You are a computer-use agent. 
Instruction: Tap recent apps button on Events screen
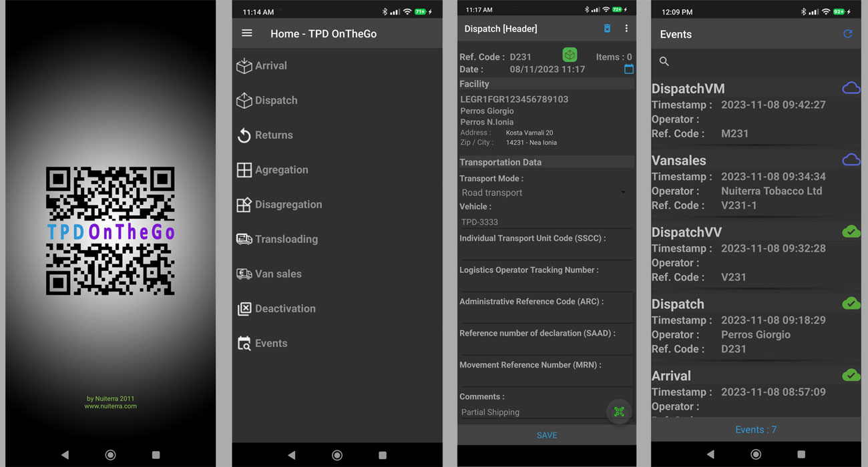coord(801,454)
